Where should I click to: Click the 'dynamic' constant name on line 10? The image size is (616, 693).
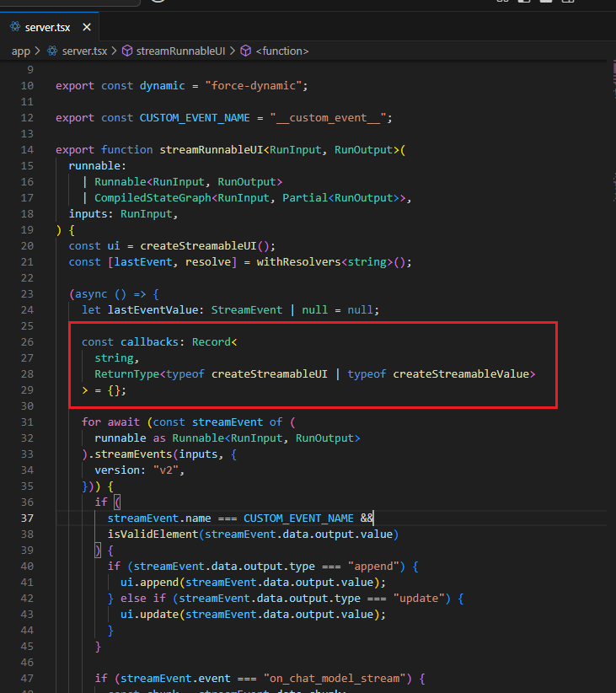[x=162, y=86]
